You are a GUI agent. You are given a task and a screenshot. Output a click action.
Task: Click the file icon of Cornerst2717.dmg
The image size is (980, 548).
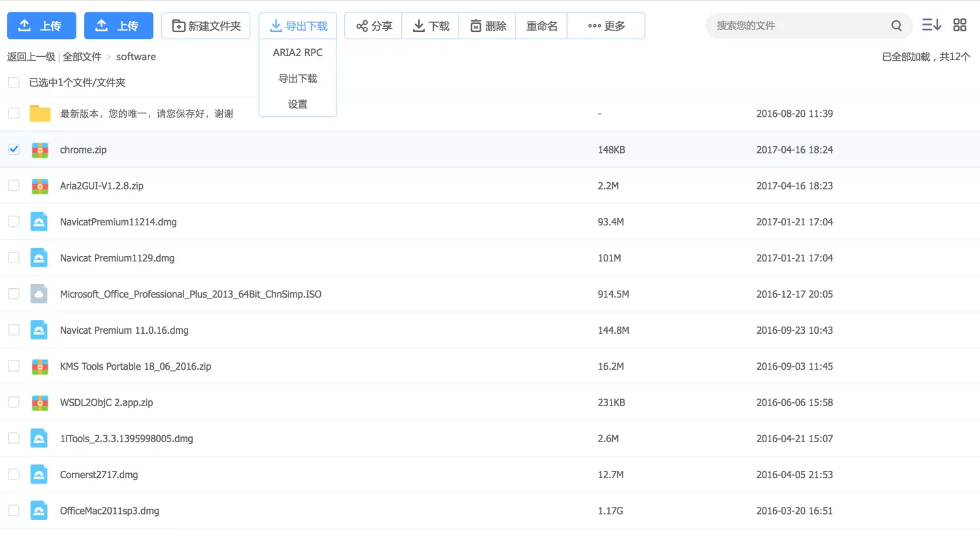tap(39, 475)
